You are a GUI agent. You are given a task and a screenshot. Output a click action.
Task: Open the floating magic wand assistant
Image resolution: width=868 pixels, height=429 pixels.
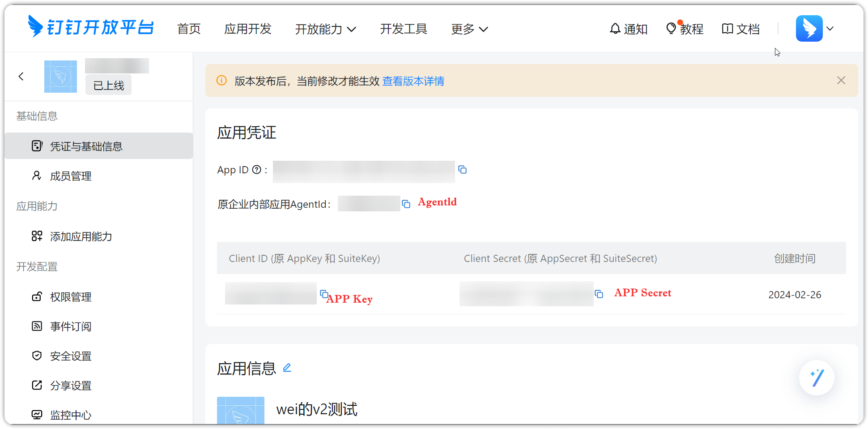pyautogui.click(x=817, y=378)
